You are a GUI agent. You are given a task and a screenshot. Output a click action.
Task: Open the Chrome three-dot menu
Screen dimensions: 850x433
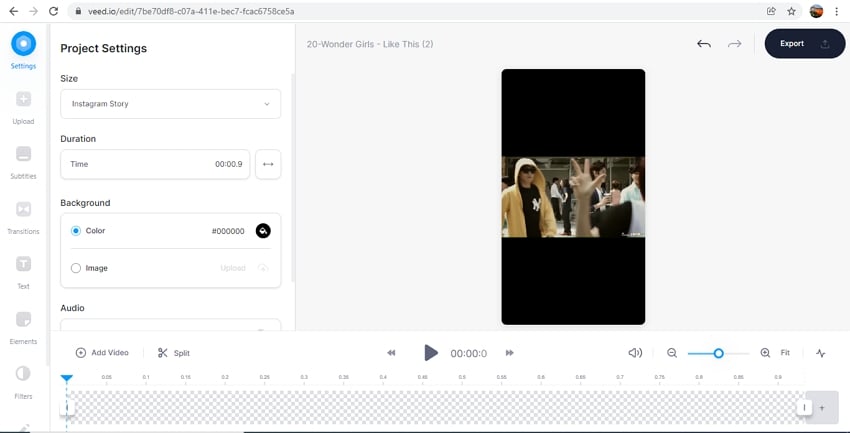pos(837,11)
